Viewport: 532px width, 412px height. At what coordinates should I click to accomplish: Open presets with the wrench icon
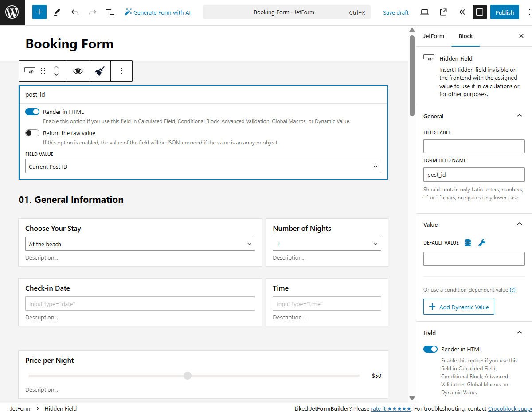(482, 242)
